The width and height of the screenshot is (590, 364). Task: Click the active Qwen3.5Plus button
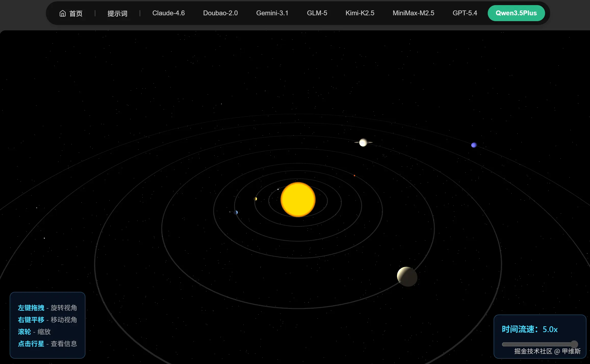[x=516, y=13]
